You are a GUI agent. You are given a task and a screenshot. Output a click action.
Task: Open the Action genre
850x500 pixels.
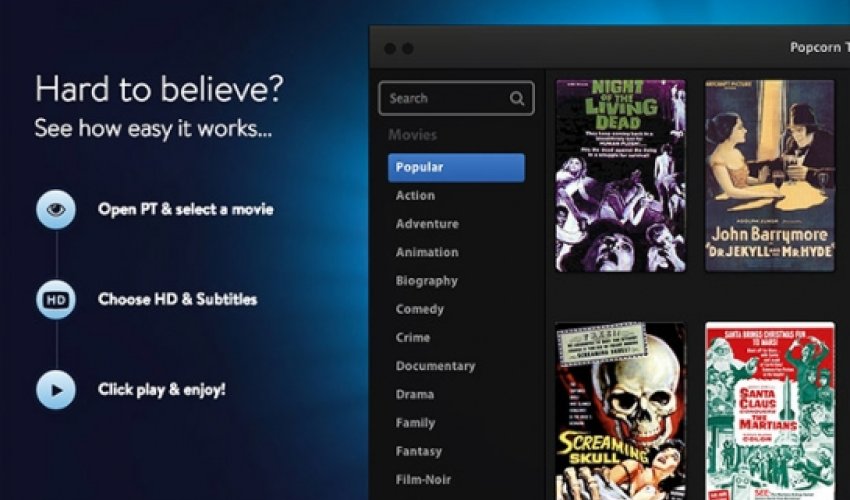[x=415, y=196]
